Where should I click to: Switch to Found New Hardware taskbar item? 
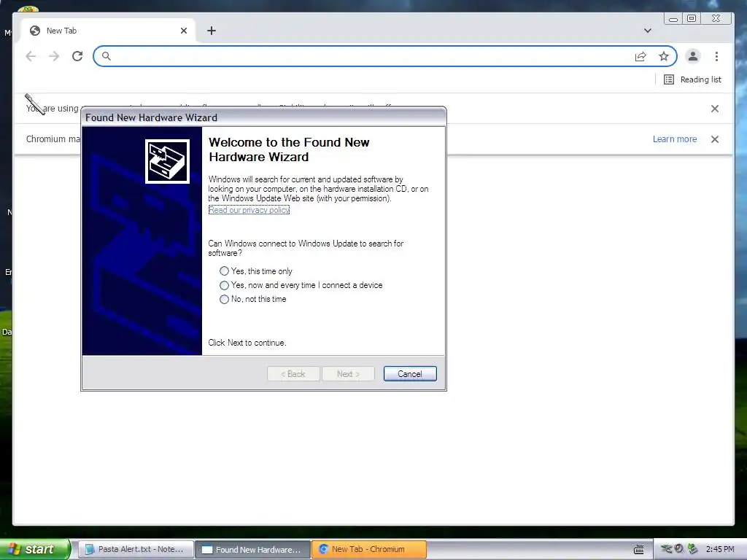pyautogui.click(x=252, y=549)
